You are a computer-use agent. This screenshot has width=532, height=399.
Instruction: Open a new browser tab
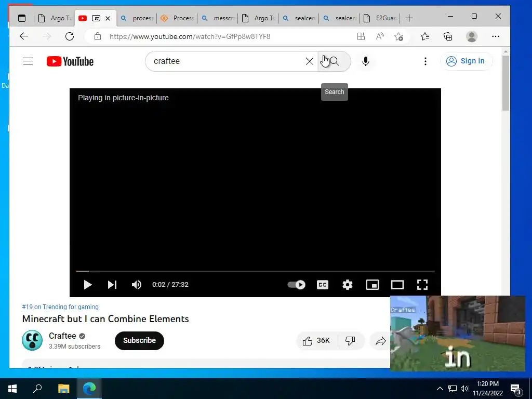(409, 18)
